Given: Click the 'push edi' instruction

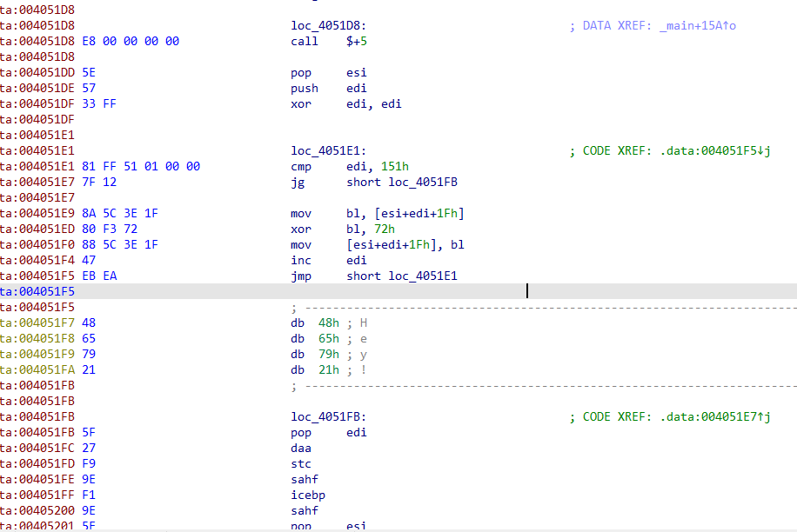Looking at the screenshot, I should [x=329, y=89].
